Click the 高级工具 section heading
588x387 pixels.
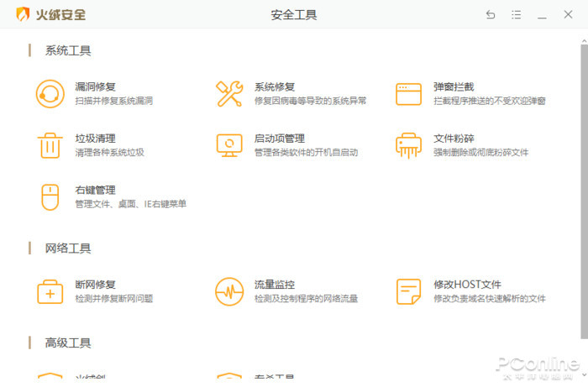point(68,343)
